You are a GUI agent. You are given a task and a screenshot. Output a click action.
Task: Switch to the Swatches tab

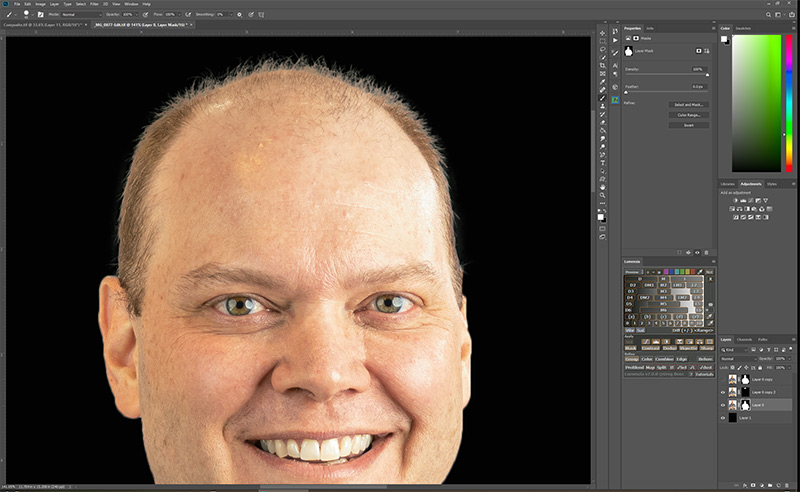[x=743, y=29]
